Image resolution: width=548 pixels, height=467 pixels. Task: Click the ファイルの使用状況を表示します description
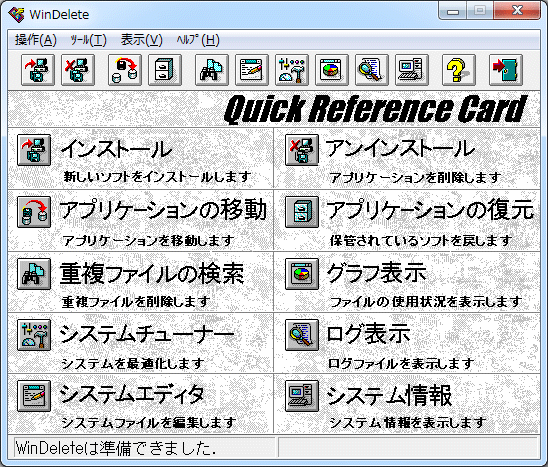[426, 302]
